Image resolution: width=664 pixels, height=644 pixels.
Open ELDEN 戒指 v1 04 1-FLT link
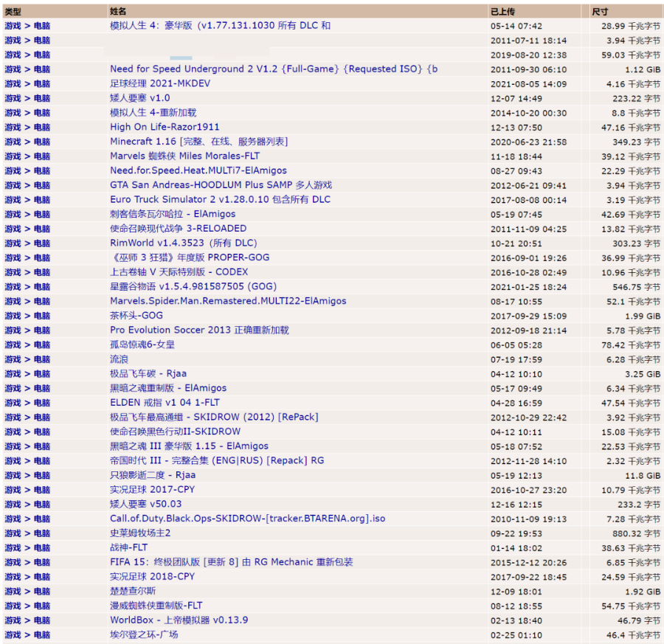165,403
